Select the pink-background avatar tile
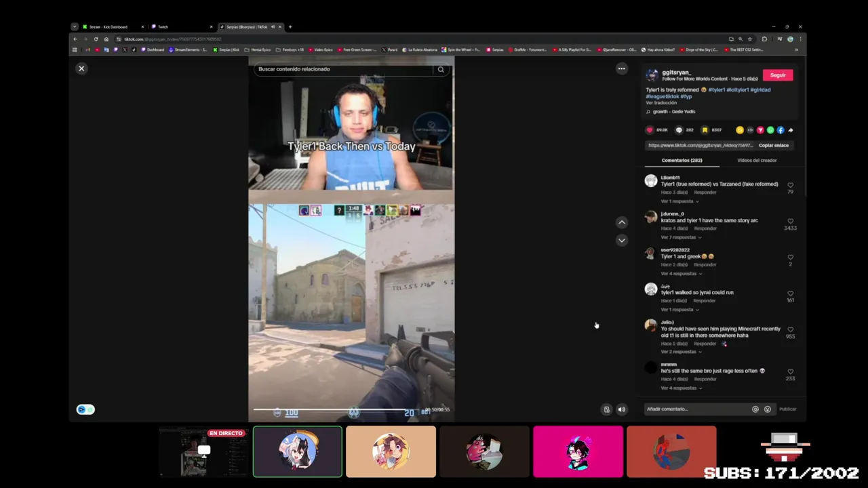 [578, 451]
